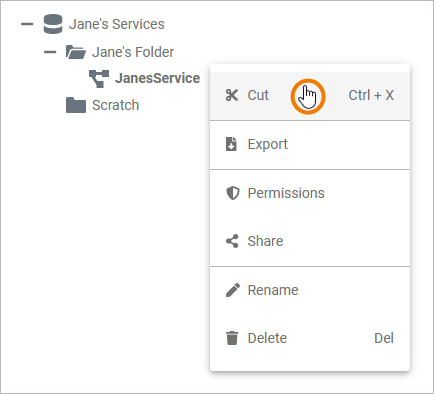Click the Jane's Services database icon
Viewport: 434px width, 394px height.
coord(53,24)
